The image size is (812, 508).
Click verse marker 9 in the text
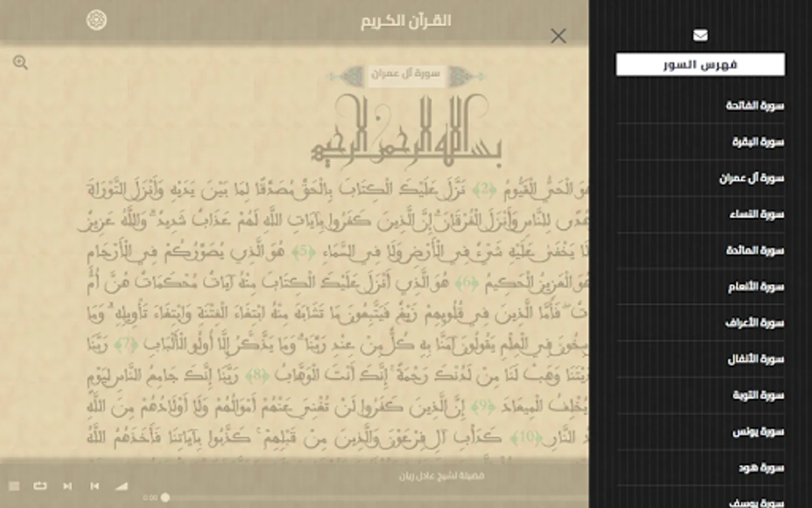point(483,406)
